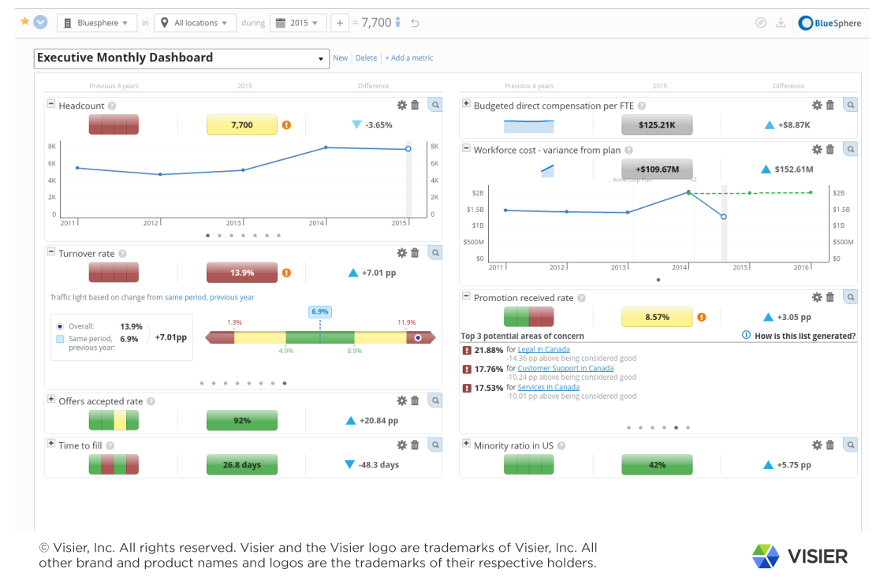The height and width of the screenshot is (588, 880).
Task: Expand the Offers accepted rate panel
Action: coord(50,400)
